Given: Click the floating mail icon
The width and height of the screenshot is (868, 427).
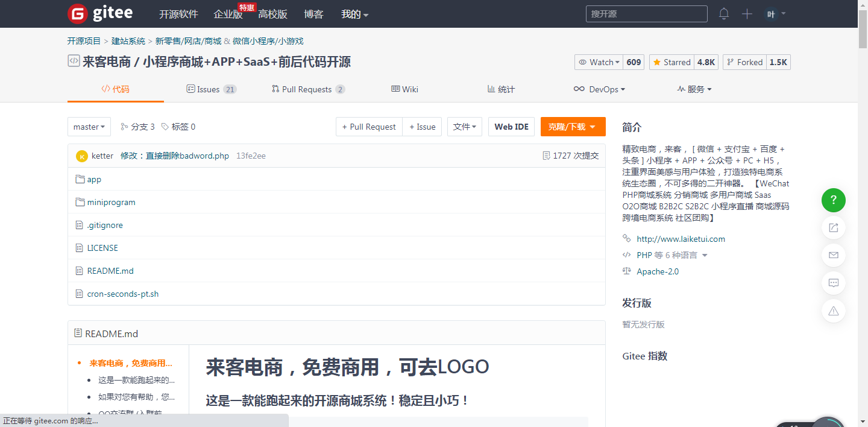Looking at the screenshot, I should coord(834,255).
